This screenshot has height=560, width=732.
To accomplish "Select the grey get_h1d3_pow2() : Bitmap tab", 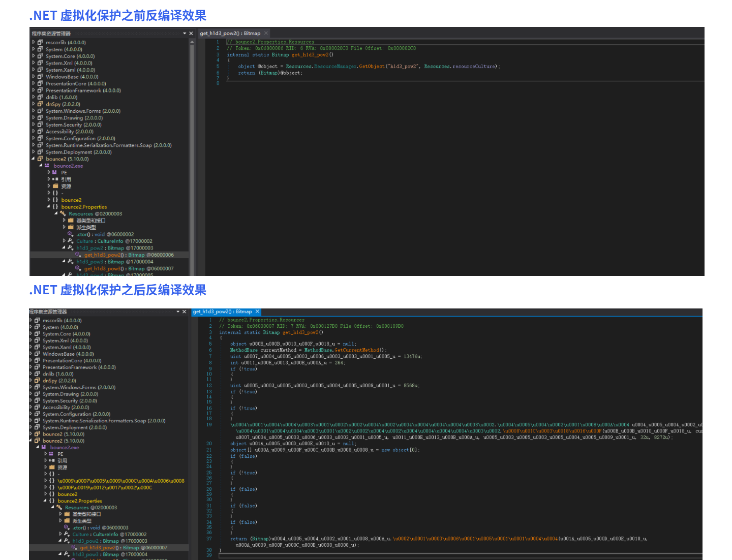I will pos(230,34).
